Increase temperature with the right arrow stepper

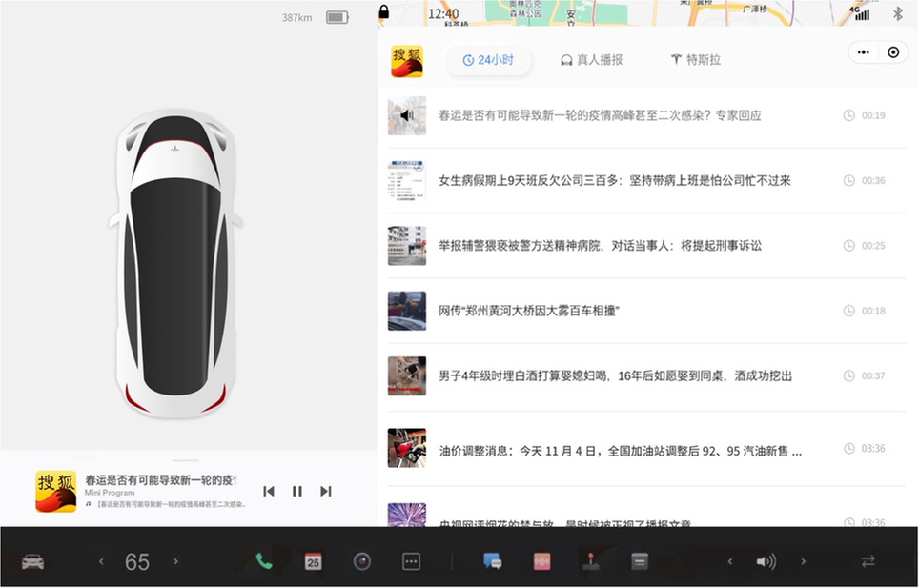174,561
